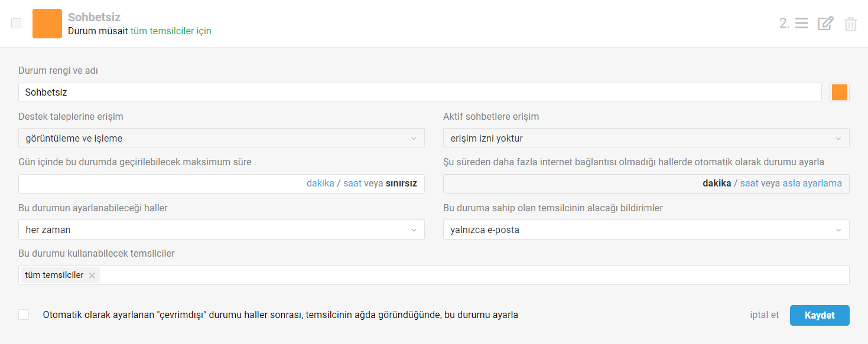The height and width of the screenshot is (344, 868).
Task: Remove the "tüm temsilciler" tag with x
Action: pos(92,276)
